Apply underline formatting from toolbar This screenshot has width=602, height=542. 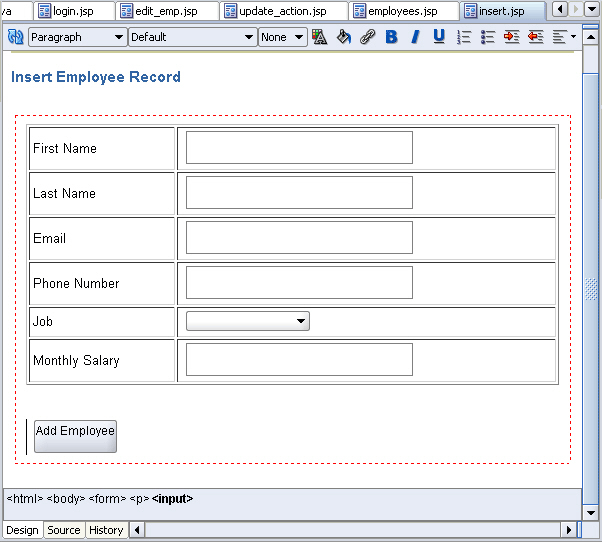(x=439, y=37)
